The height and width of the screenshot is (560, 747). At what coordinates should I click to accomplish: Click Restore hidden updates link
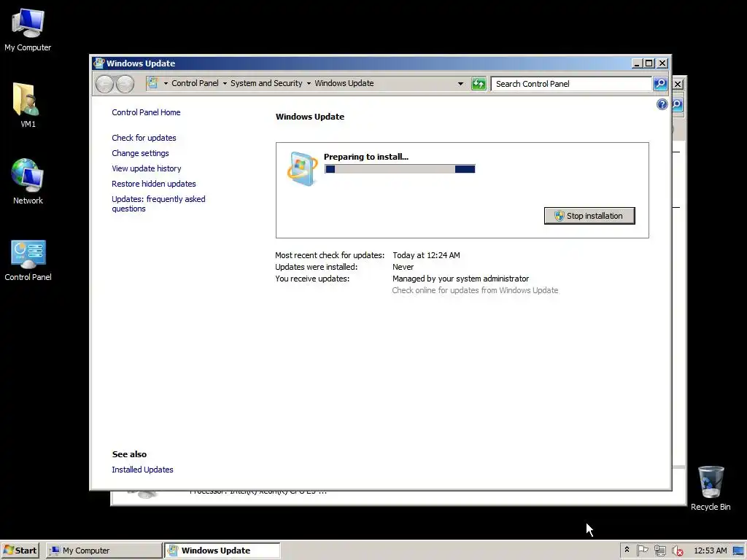[153, 184]
